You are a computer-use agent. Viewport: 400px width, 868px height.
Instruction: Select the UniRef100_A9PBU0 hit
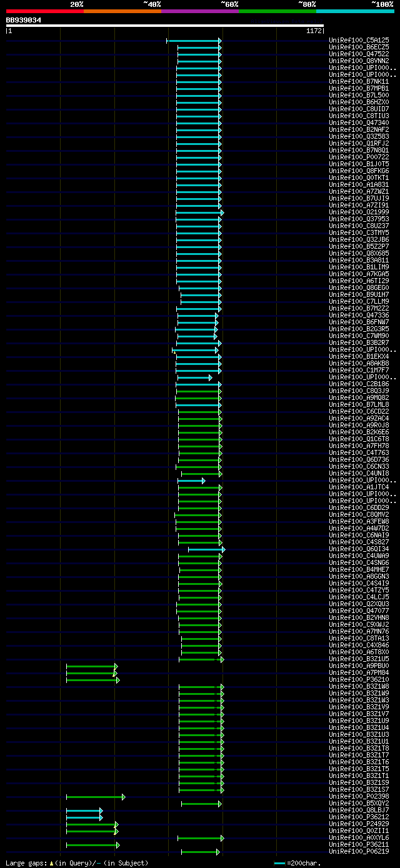(x=359, y=666)
